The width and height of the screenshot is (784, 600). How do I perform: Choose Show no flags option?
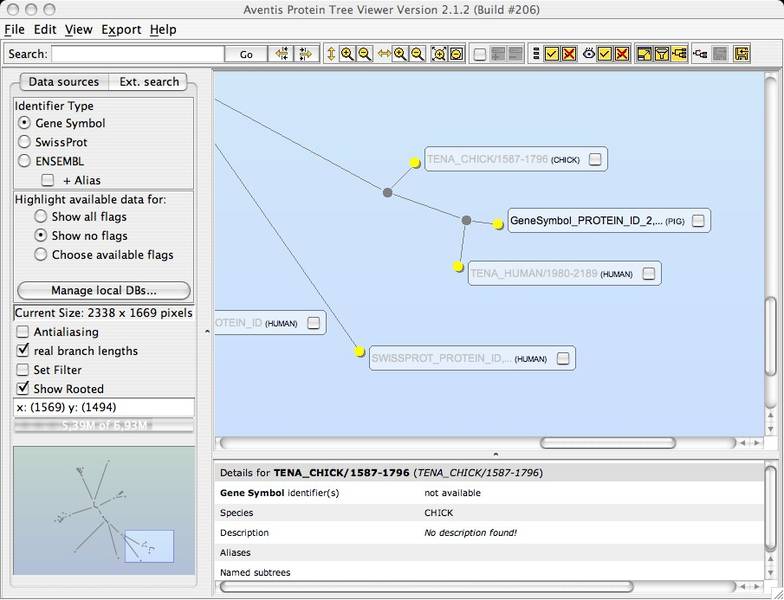coord(40,235)
